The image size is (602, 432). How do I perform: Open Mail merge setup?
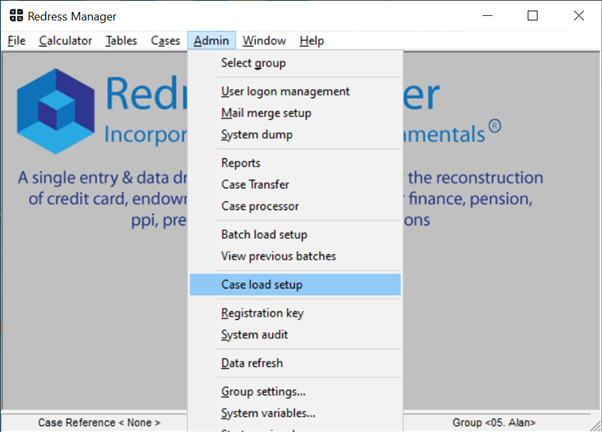295,113
